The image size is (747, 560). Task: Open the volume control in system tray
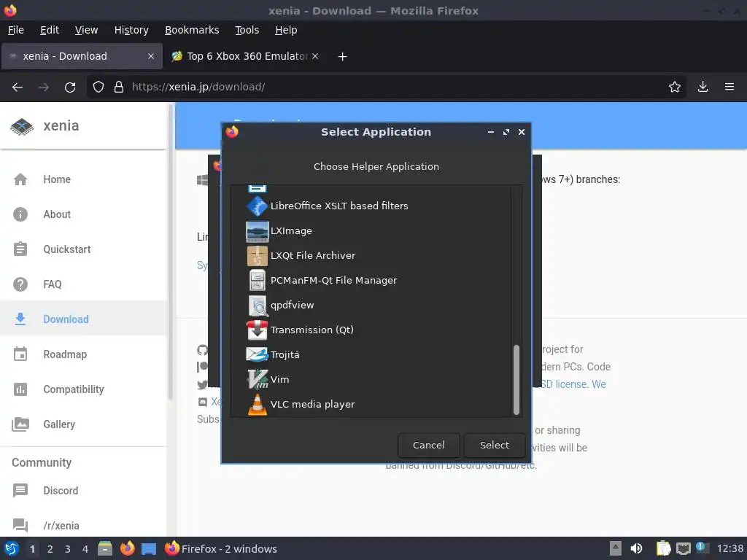coord(636,549)
